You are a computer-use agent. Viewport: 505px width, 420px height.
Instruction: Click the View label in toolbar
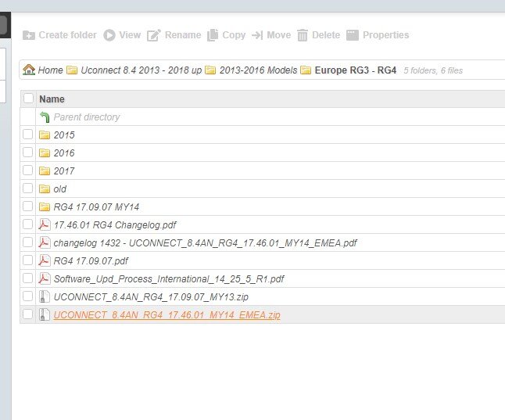click(130, 35)
